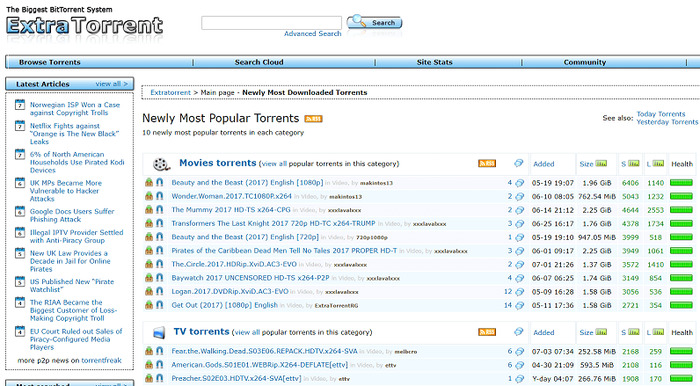Download torrent icon for Logan.2017.DVDRip
This screenshot has width=700, height=386.
point(149,291)
